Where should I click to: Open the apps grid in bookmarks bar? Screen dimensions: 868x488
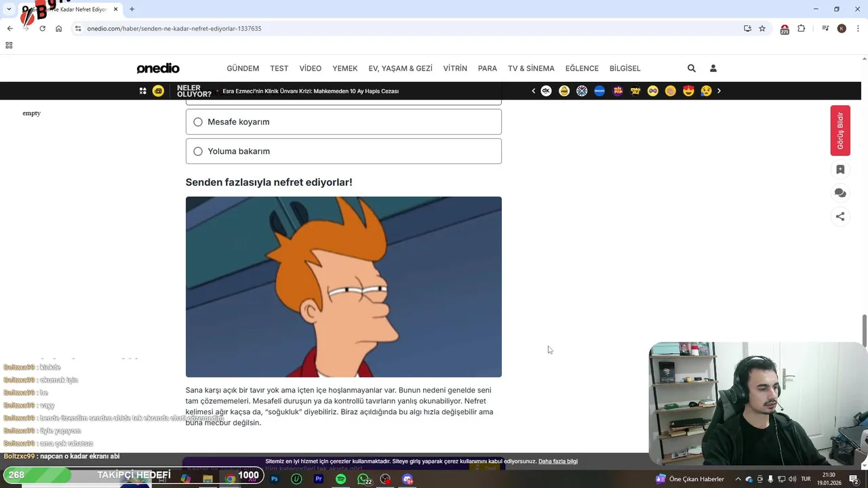point(9,45)
